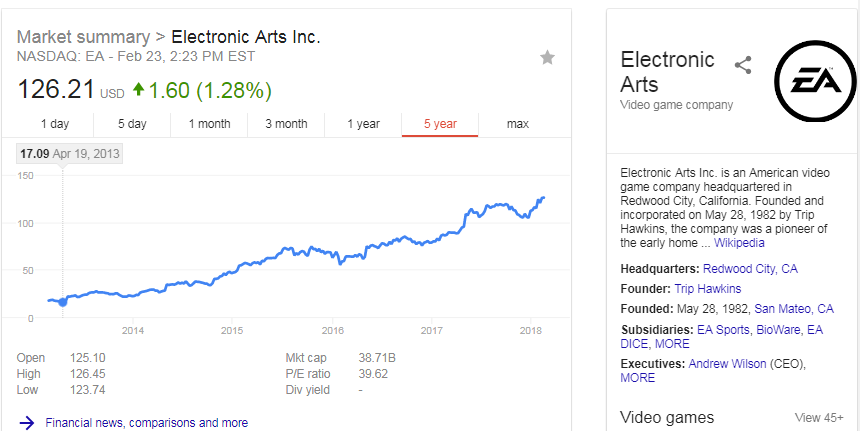Expand MORE under Executives
This screenshot has width=860, height=431.
[637, 378]
